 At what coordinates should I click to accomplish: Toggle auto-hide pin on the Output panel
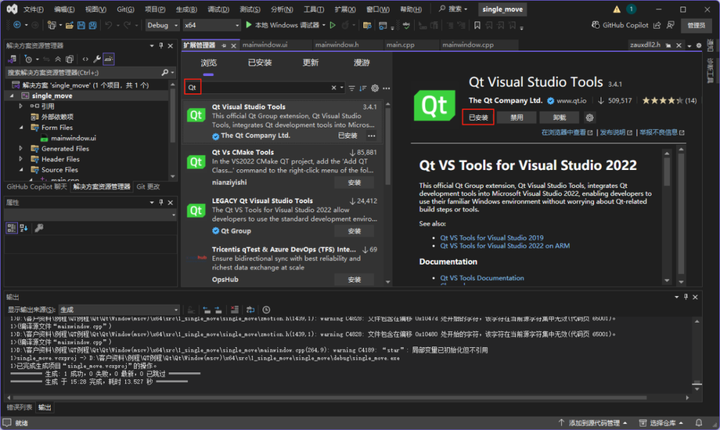tap(686, 297)
